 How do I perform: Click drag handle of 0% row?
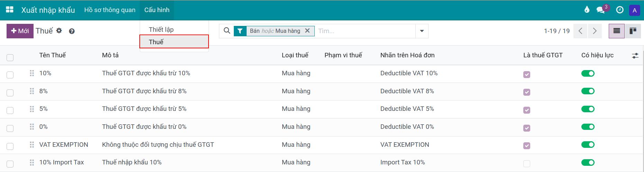click(x=32, y=127)
